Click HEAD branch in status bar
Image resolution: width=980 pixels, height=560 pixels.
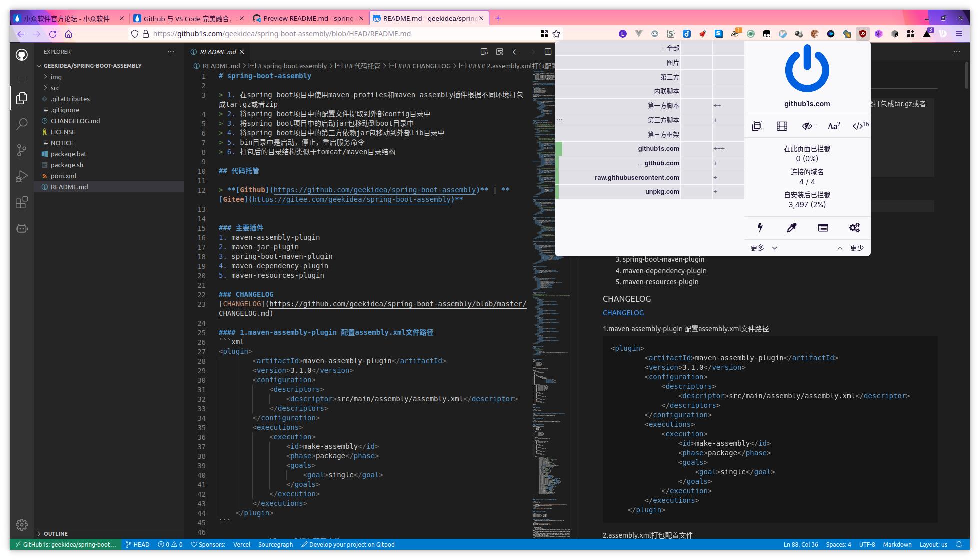pos(137,545)
